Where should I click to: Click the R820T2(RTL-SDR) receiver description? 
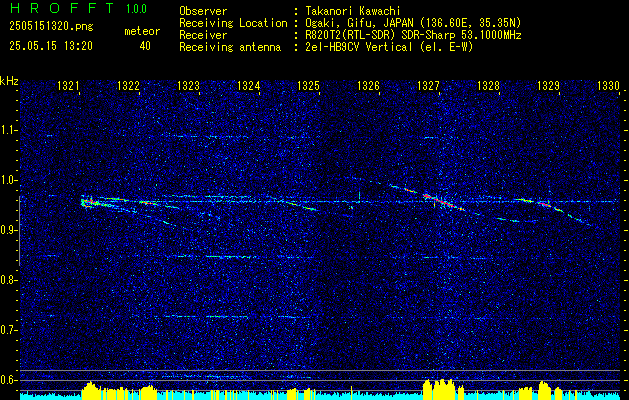[413, 35]
